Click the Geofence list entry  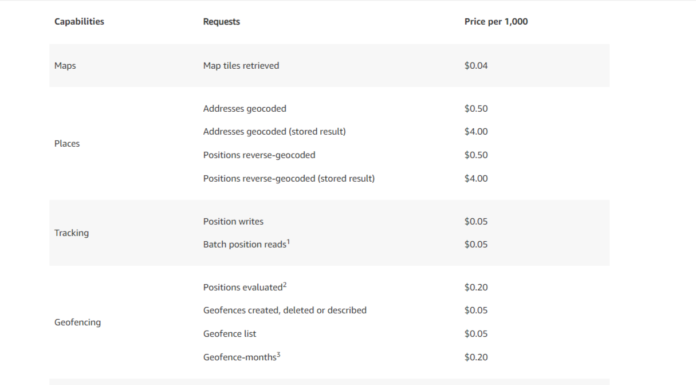229,333
